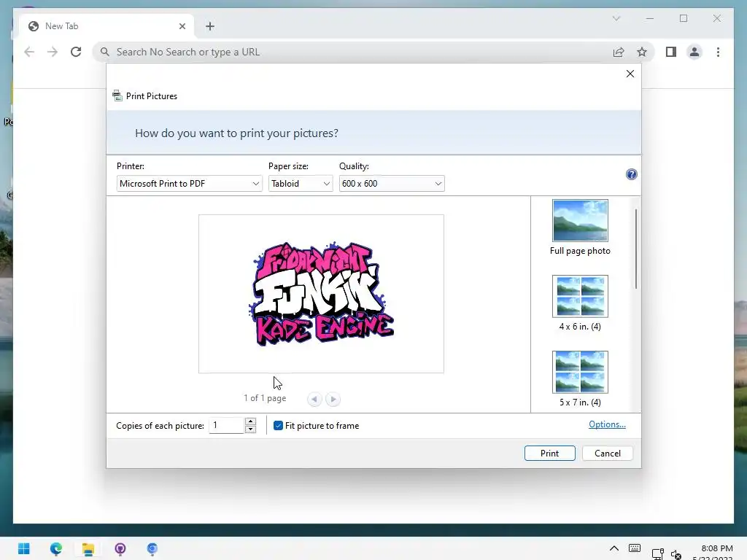The width and height of the screenshot is (747, 560).
Task: Click the Copies of each picture field
Action: [x=227, y=425]
